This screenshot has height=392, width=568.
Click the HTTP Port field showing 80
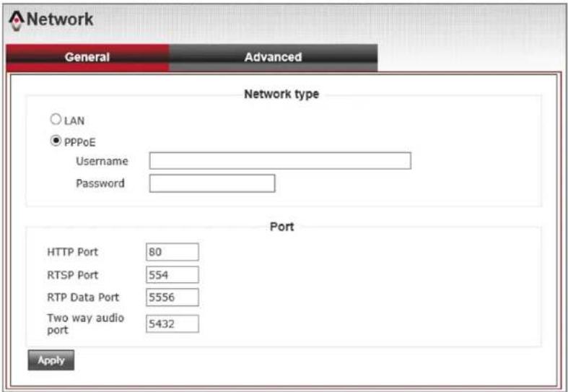point(172,252)
